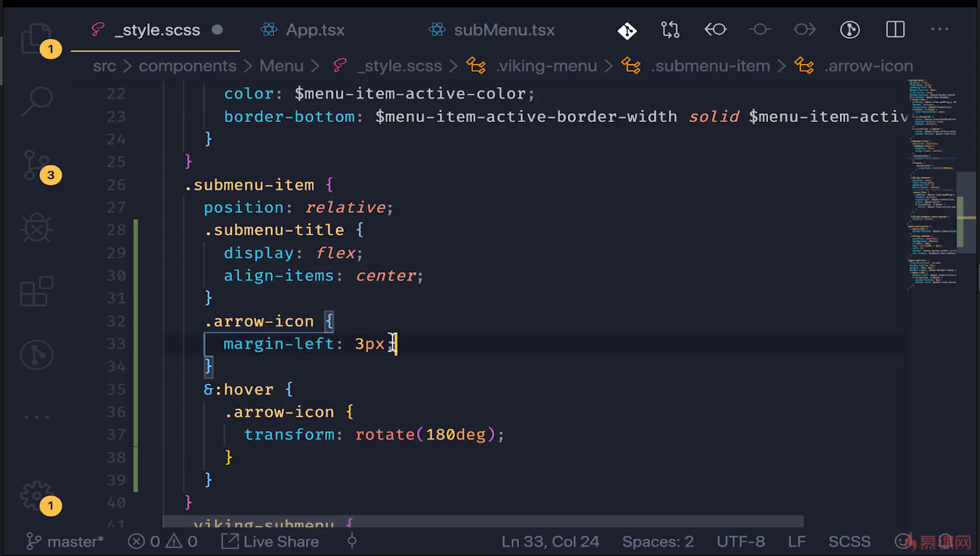Open the Source Control view
This screenshot has width=980, height=556.
tap(36, 165)
